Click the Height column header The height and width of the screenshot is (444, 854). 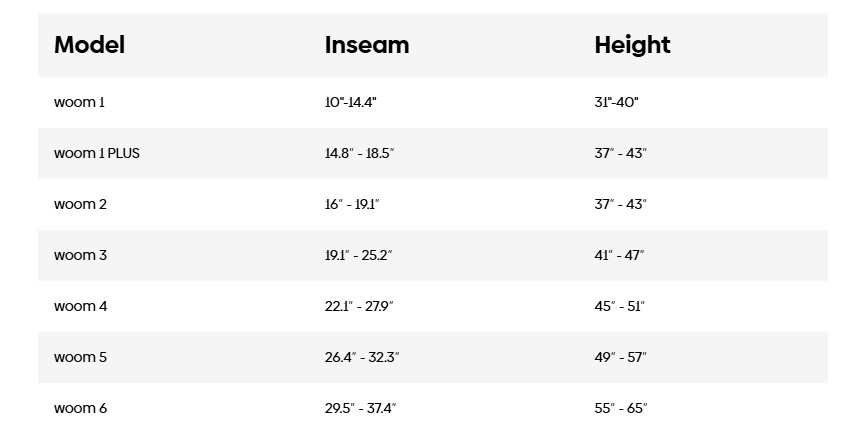[x=632, y=45]
